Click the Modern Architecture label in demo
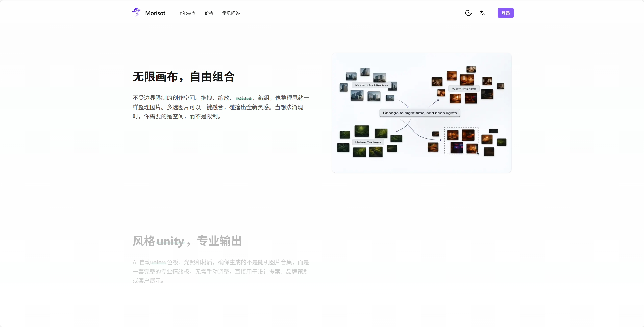 (372, 85)
